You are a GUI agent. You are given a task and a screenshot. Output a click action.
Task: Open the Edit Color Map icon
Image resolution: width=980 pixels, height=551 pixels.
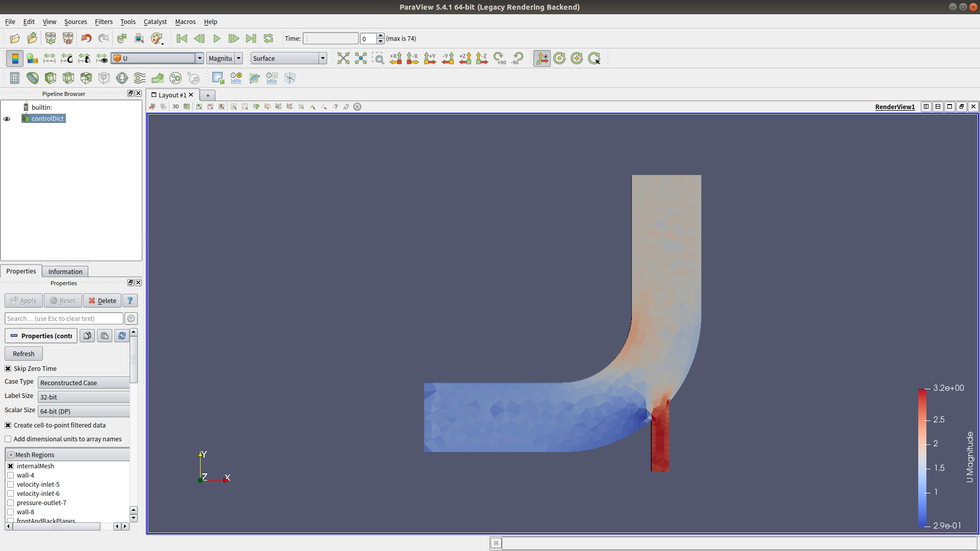click(32, 59)
